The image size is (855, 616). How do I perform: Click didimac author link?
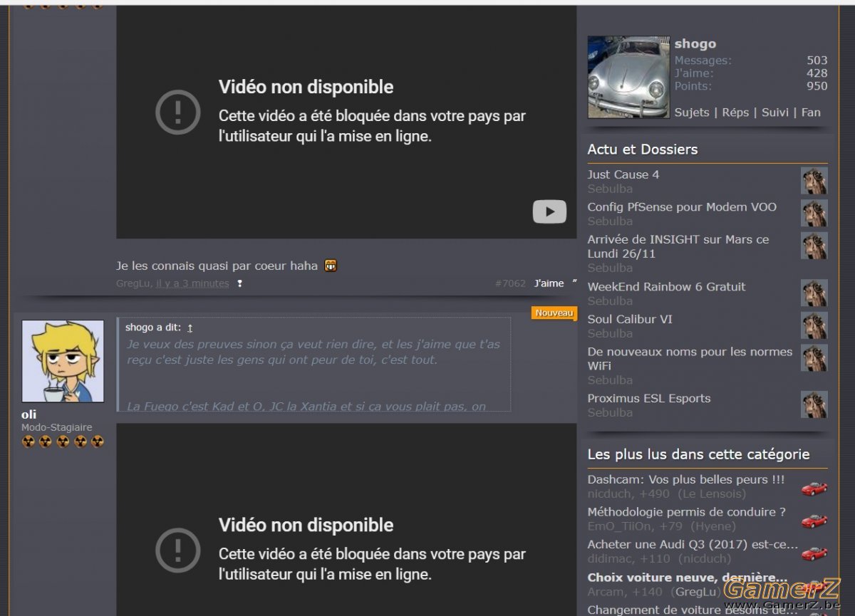point(610,559)
